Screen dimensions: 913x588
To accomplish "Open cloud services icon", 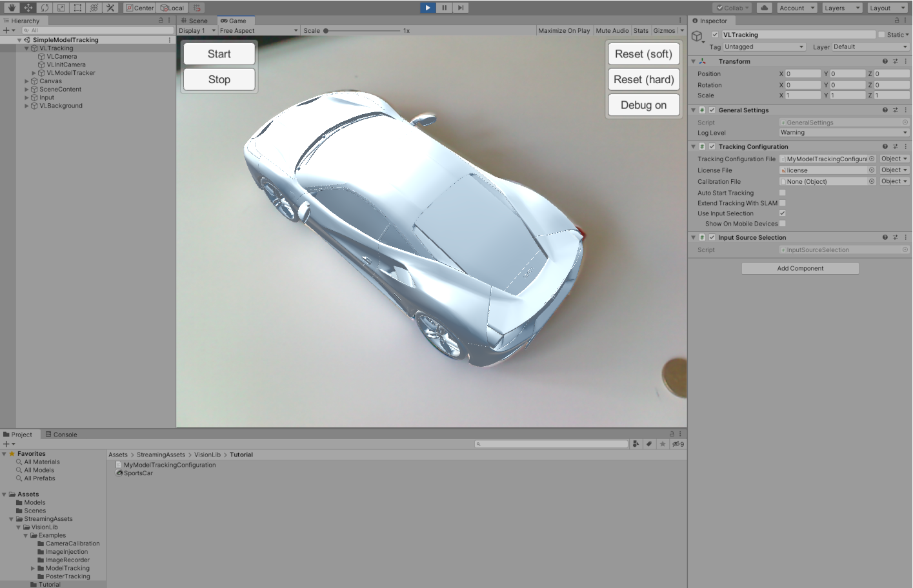I will (x=764, y=8).
